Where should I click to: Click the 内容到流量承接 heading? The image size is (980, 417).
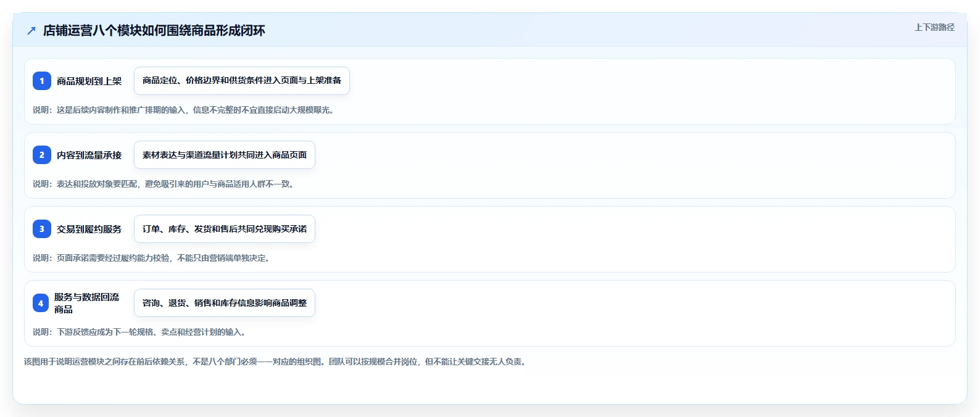pos(89,155)
